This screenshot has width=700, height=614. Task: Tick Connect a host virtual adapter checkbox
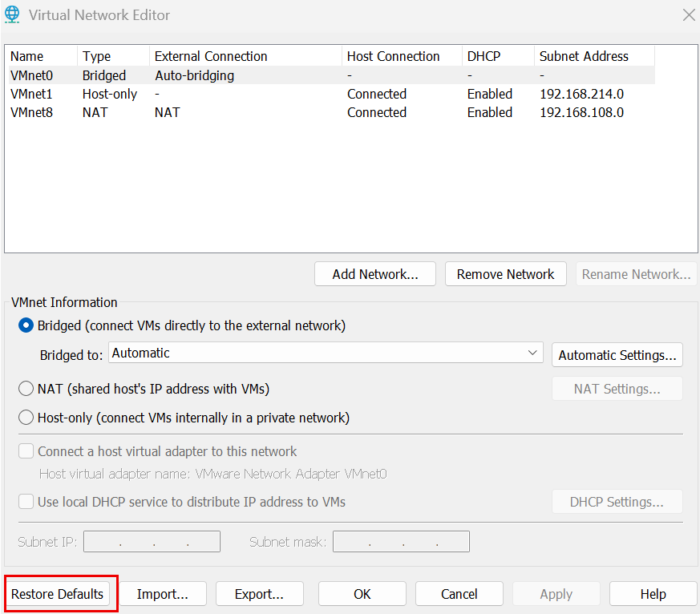click(x=26, y=451)
